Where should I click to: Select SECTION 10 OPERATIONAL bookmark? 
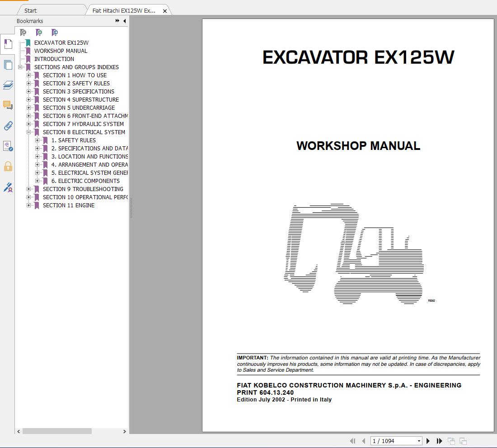click(x=85, y=197)
